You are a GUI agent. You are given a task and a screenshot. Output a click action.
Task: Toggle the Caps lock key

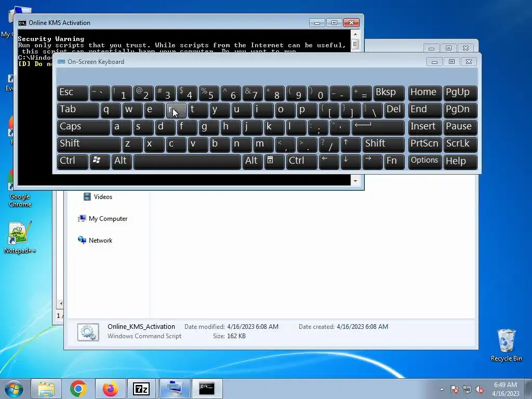pyautogui.click(x=84, y=127)
